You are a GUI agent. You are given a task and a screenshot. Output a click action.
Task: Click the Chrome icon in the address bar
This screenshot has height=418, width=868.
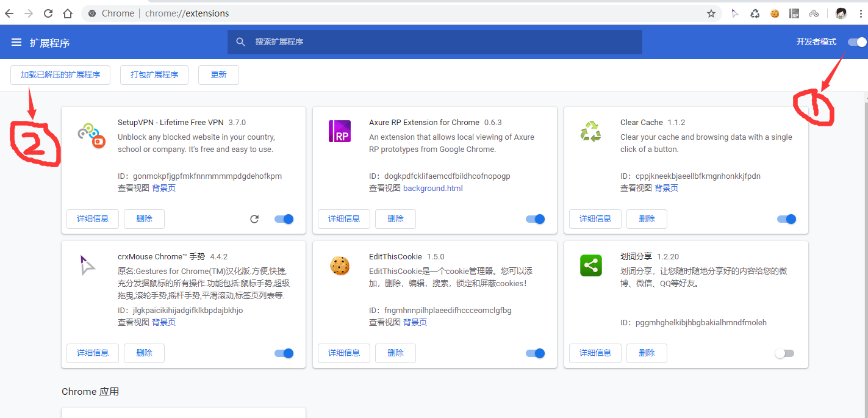coord(92,13)
